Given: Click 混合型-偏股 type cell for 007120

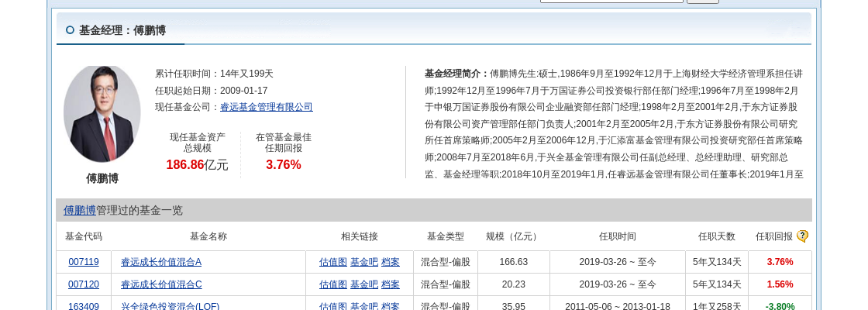Looking at the screenshot, I should (446, 284).
